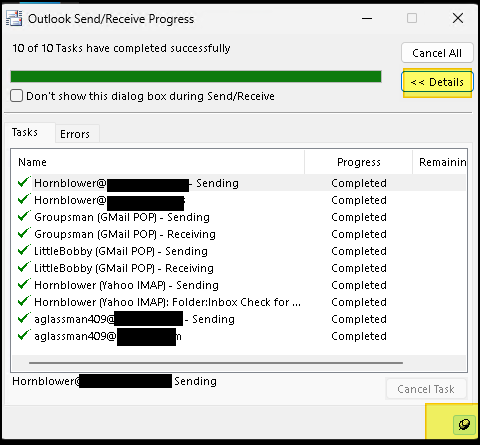The image size is (480, 445).
Task: Click the Cancel All button
Action: pyautogui.click(x=437, y=53)
